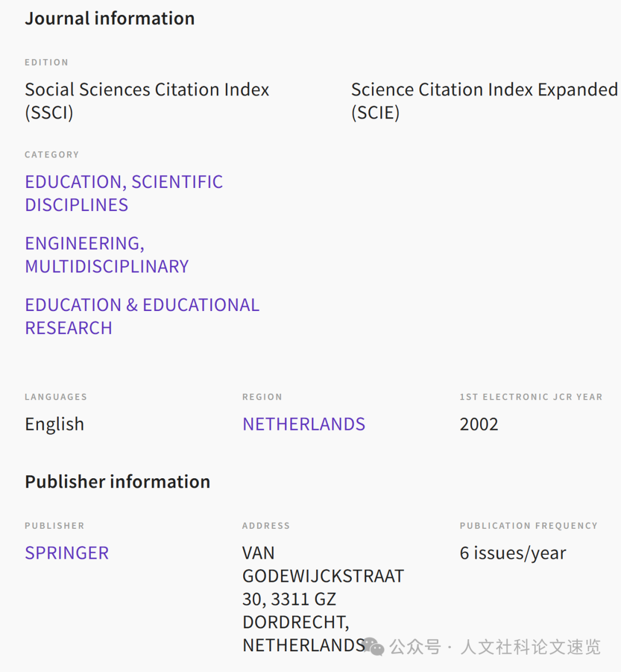
Task: Open the NETHERLANDS region link
Action: [304, 424]
